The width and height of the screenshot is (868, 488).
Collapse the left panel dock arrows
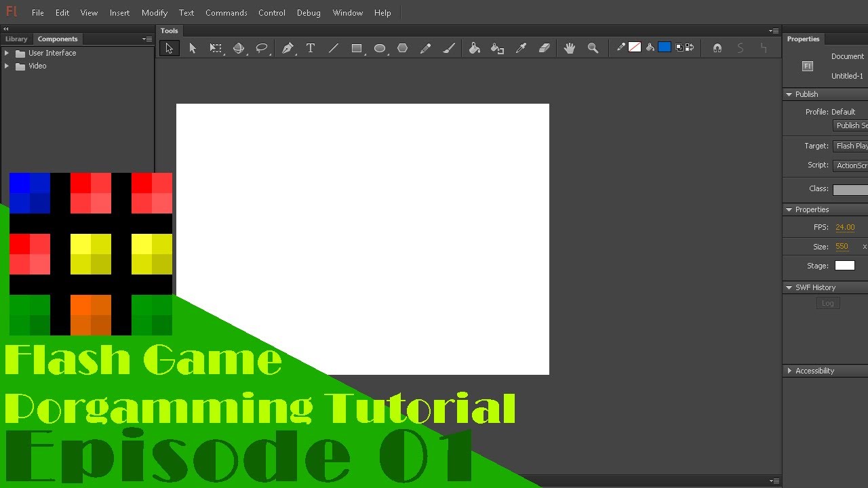6,29
